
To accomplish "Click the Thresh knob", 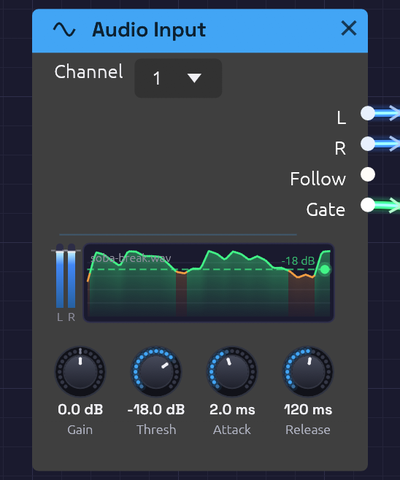I will click(x=156, y=371).
